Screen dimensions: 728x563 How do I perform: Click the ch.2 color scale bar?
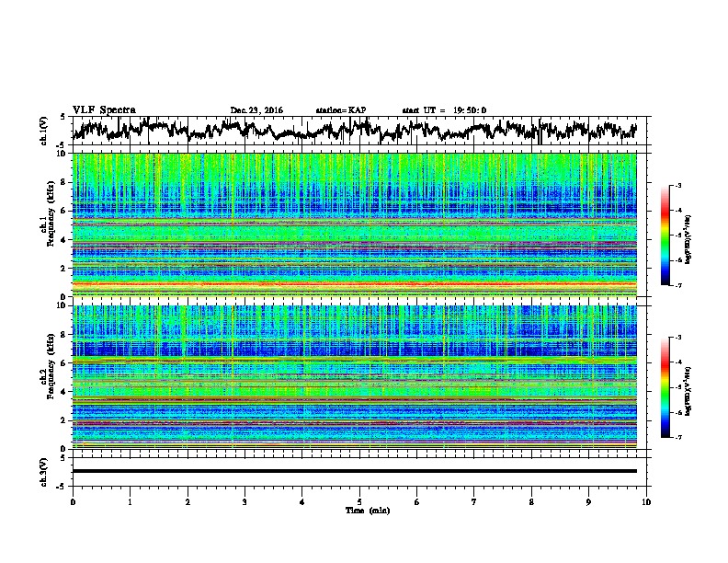coord(665,387)
